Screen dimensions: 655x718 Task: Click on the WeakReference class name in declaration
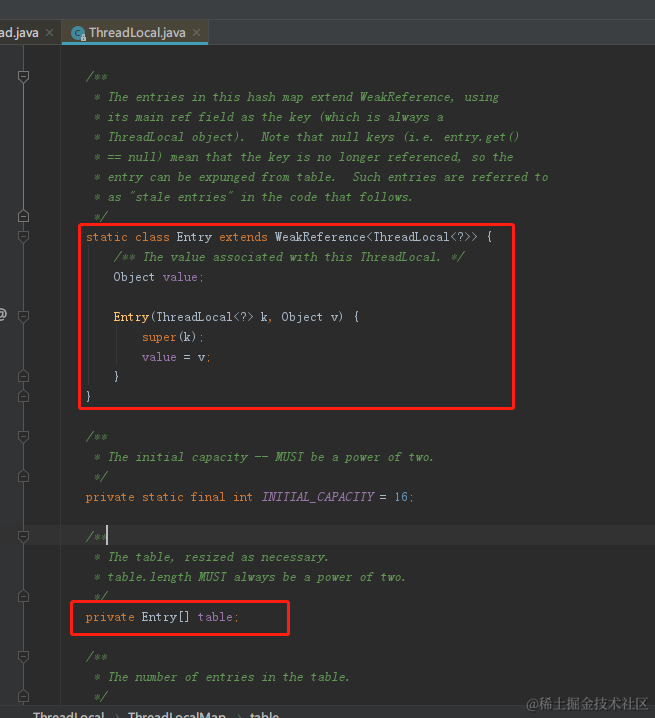pos(320,237)
